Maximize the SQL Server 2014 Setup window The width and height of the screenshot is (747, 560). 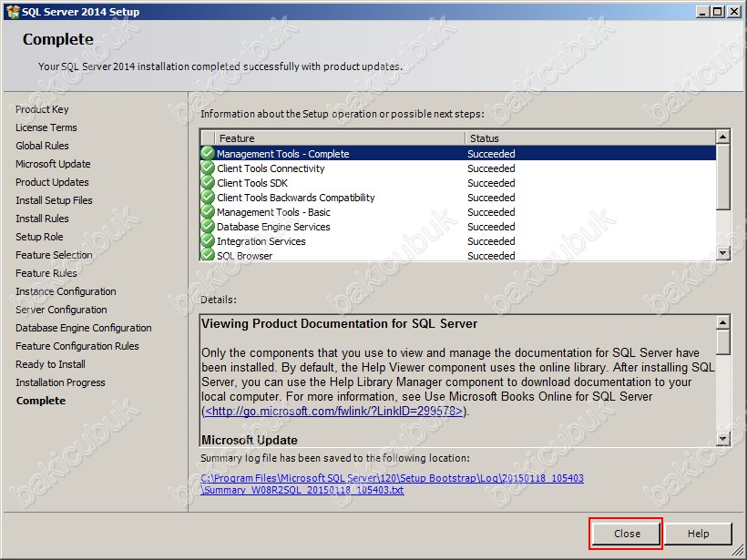click(x=717, y=12)
